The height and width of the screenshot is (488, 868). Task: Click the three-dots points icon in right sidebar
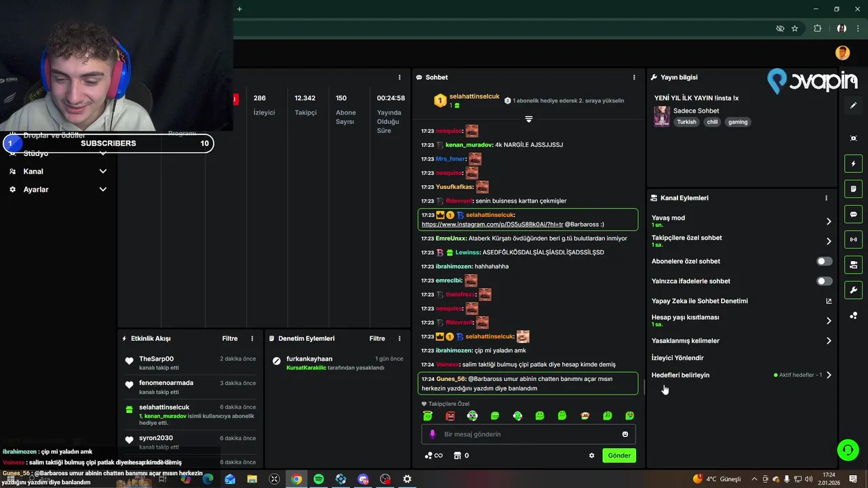pos(853,316)
